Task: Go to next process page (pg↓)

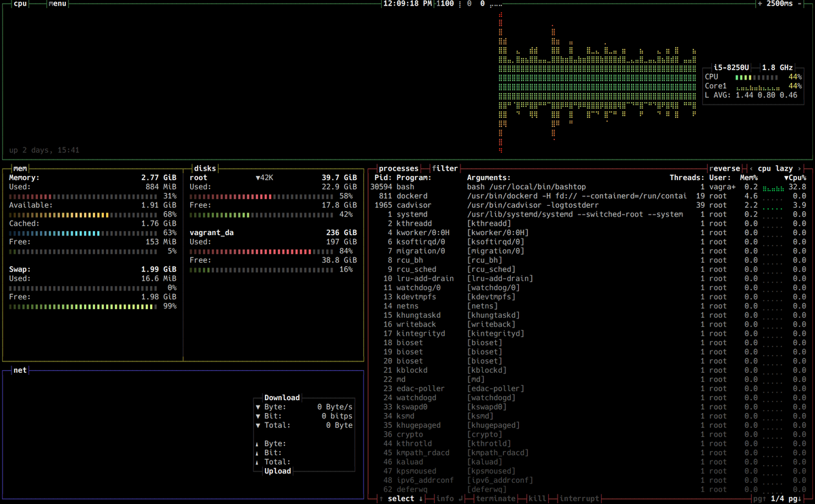Action: [795, 499]
